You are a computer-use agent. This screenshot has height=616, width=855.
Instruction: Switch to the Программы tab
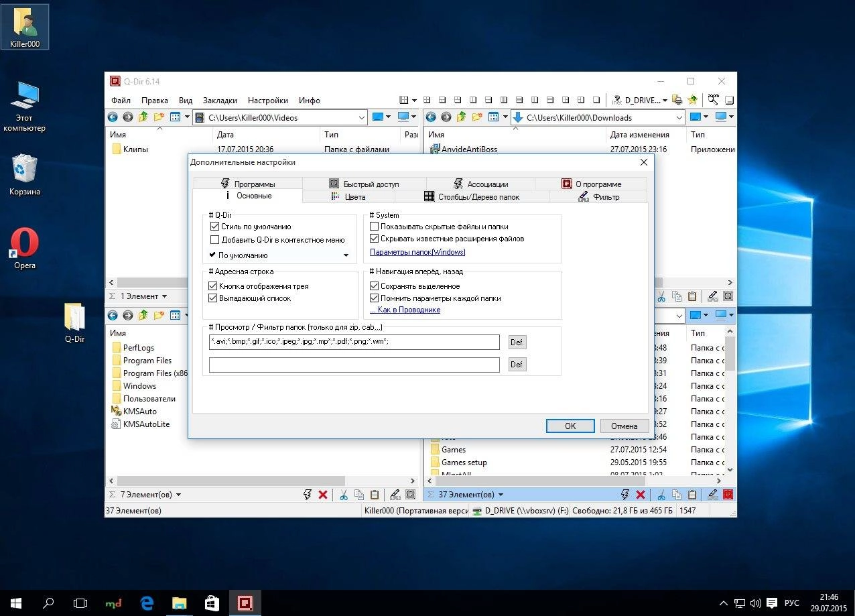[x=248, y=184]
